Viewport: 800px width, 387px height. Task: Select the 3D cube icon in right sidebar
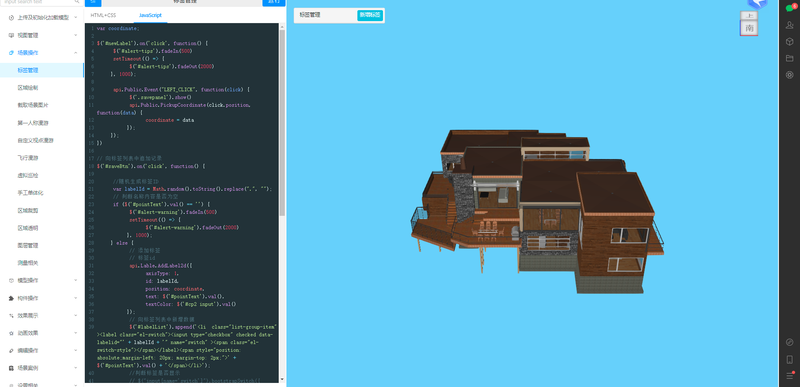tap(789, 42)
